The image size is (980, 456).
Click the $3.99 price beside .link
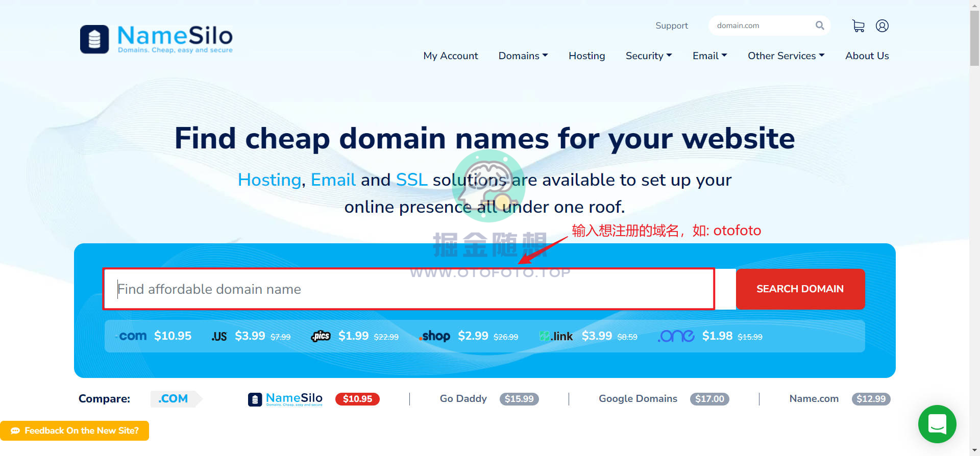pos(597,336)
